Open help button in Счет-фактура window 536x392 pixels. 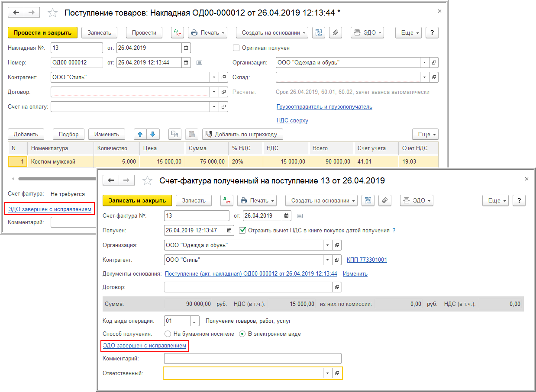pos(519,200)
